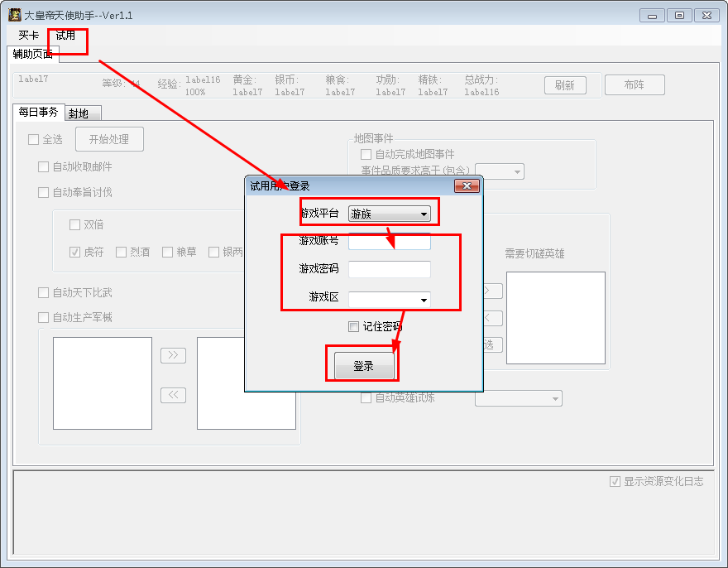Image resolution: width=728 pixels, height=568 pixels.
Task: Enable the 记住密码 checkbox
Action: click(x=354, y=326)
